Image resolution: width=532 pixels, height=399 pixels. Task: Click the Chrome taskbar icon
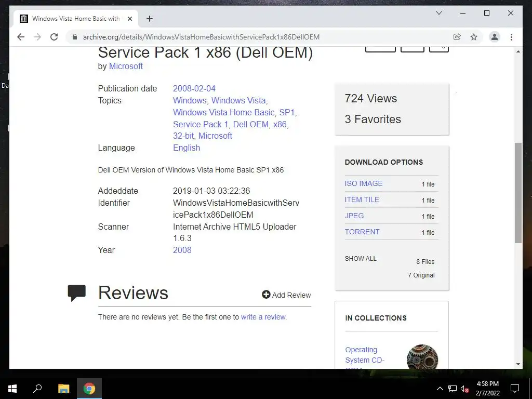point(89,389)
